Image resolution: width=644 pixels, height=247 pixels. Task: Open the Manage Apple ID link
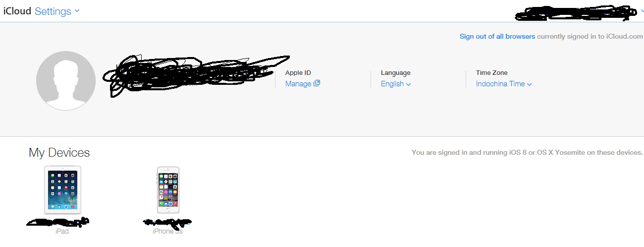click(298, 84)
